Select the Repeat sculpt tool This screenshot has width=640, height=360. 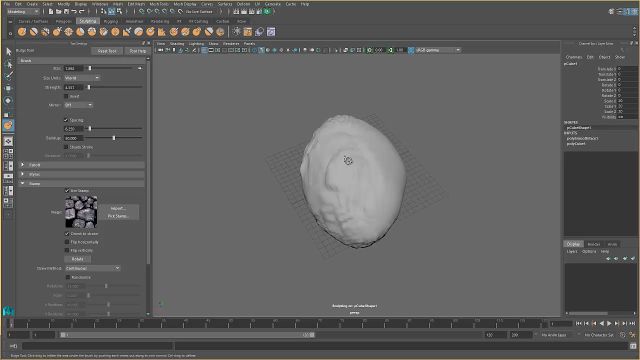[116, 32]
